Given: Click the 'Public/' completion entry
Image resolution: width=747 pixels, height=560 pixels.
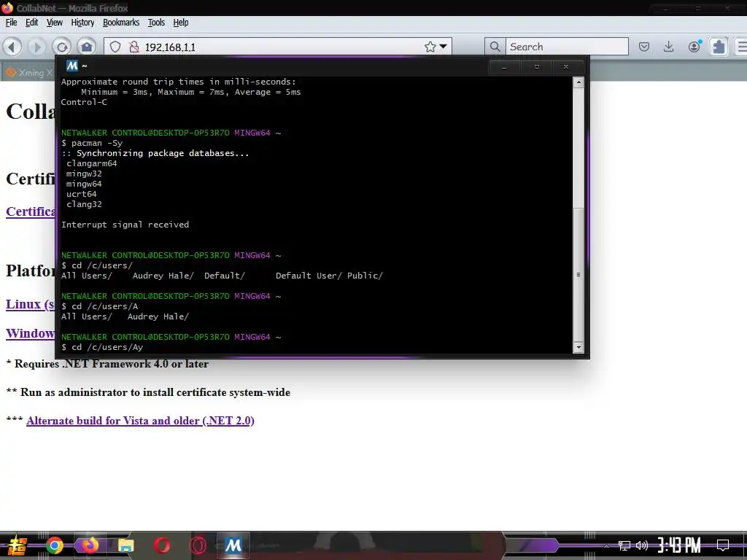Looking at the screenshot, I should [365, 275].
